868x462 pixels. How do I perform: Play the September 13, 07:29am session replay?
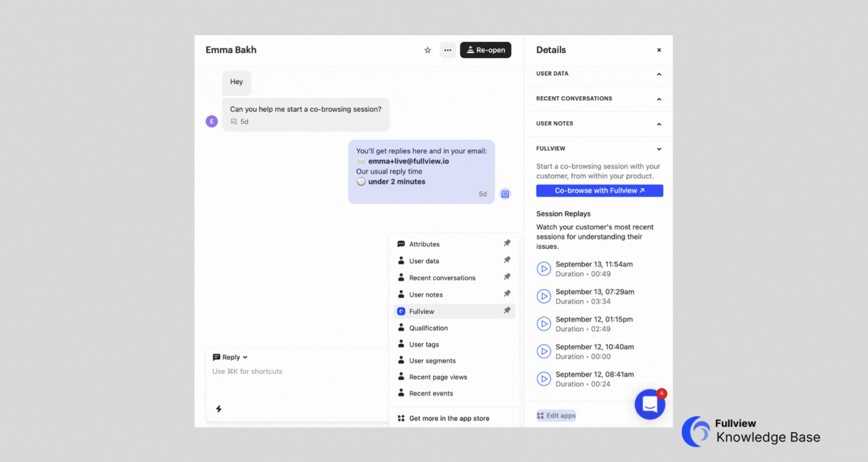tap(544, 297)
